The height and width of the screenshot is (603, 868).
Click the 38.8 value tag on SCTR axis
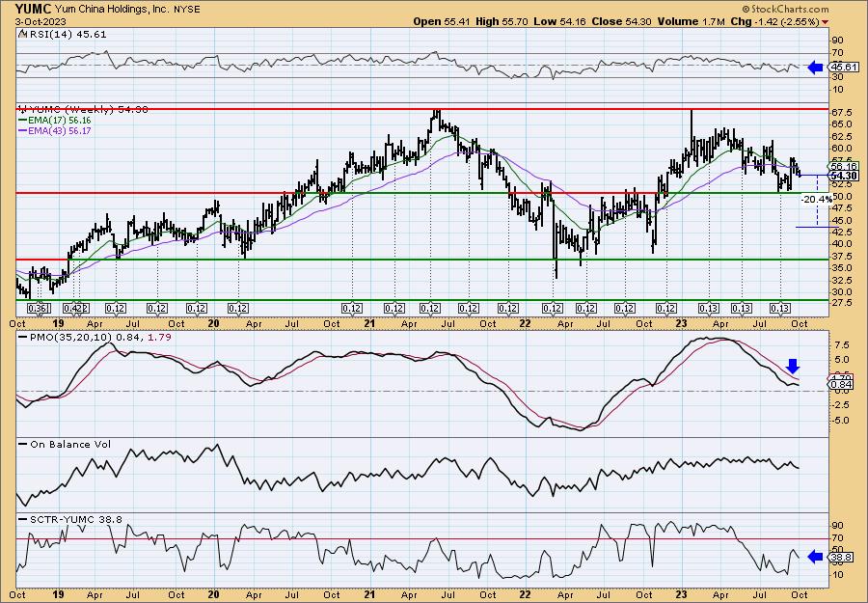point(841,558)
